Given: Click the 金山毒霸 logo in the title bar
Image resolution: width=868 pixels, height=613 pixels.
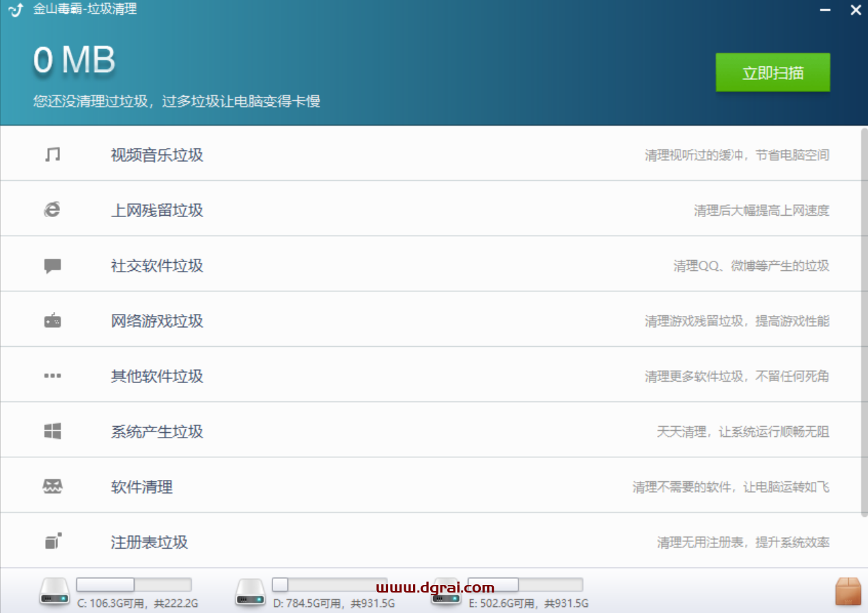Looking at the screenshot, I should [15, 10].
